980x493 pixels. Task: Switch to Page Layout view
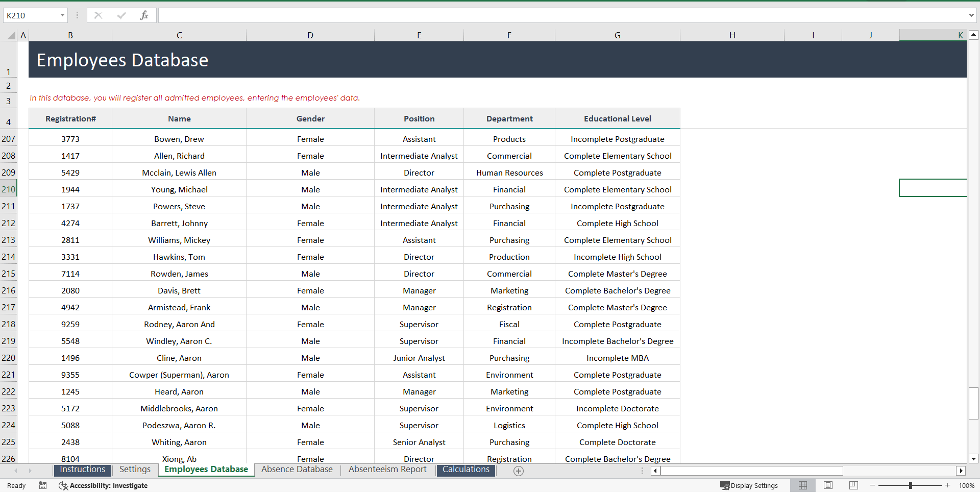[828, 485]
